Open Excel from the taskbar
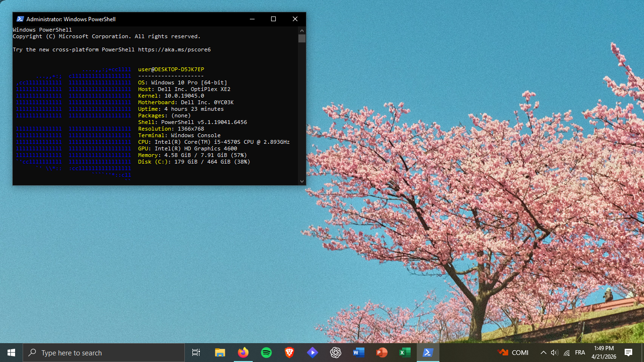Viewport: 644px width, 362px height. tap(405, 353)
